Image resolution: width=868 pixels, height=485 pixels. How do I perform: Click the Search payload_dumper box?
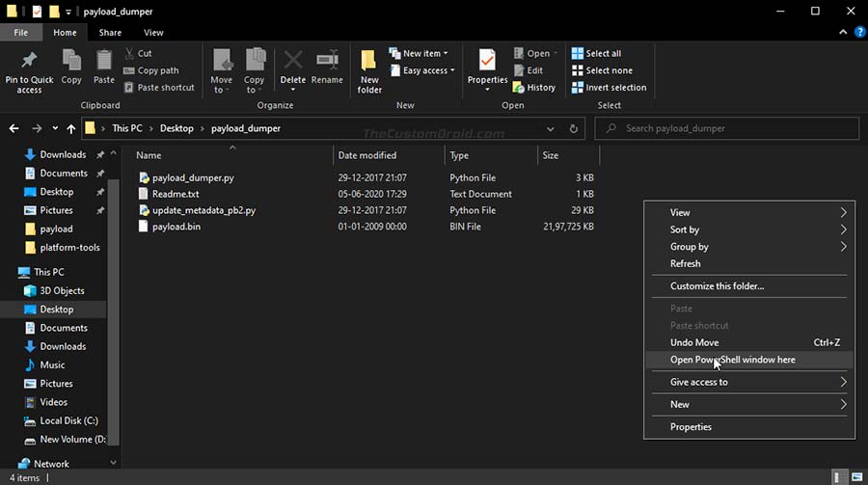click(x=727, y=128)
